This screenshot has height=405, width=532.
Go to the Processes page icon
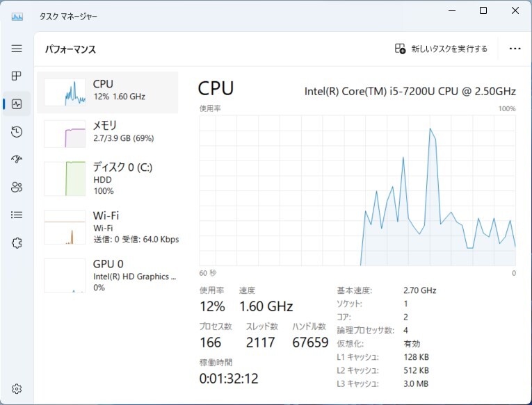click(x=17, y=76)
